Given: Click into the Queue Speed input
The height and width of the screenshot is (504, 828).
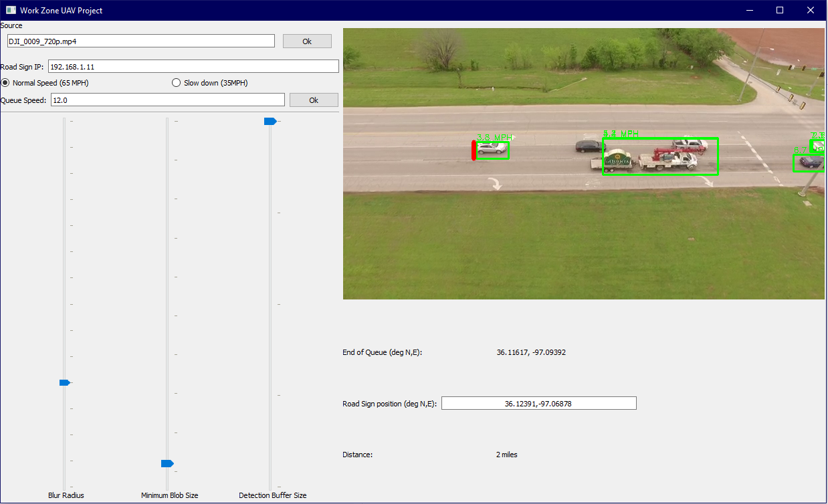Looking at the screenshot, I should click(168, 100).
